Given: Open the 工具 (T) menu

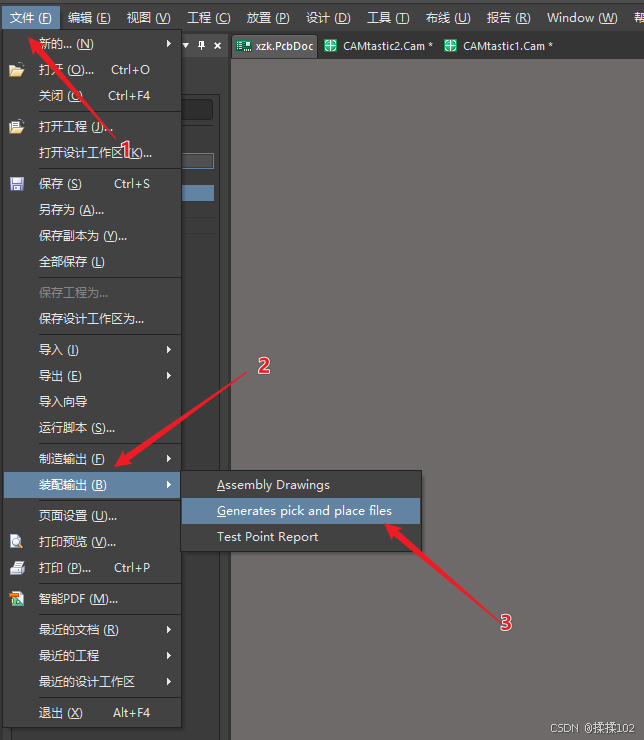Looking at the screenshot, I should [x=388, y=18].
